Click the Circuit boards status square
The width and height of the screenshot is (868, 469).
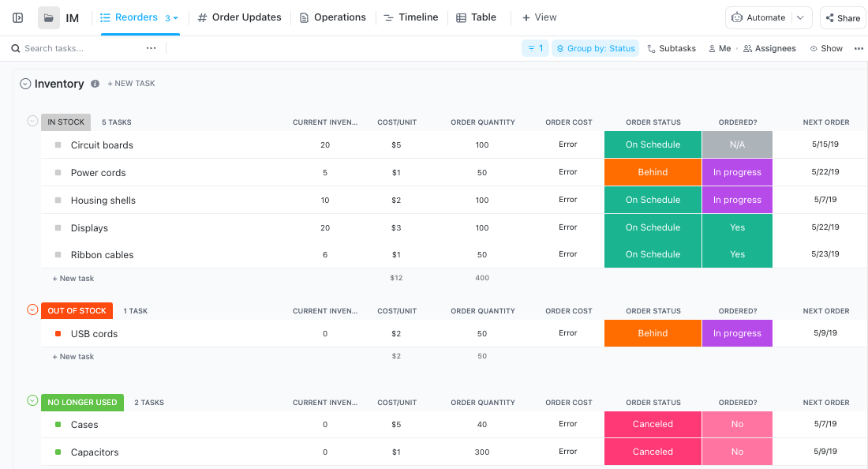(x=58, y=145)
